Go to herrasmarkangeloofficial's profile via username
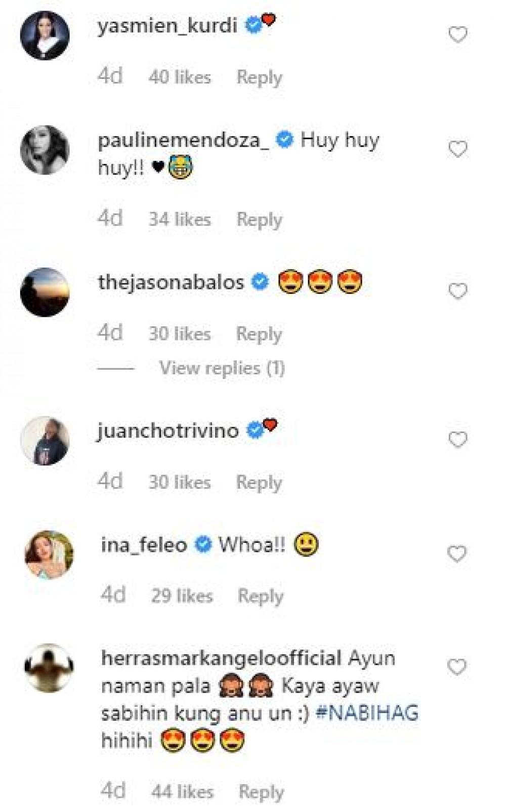The width and height of the screenshot is (506, 812). (221, 658)
